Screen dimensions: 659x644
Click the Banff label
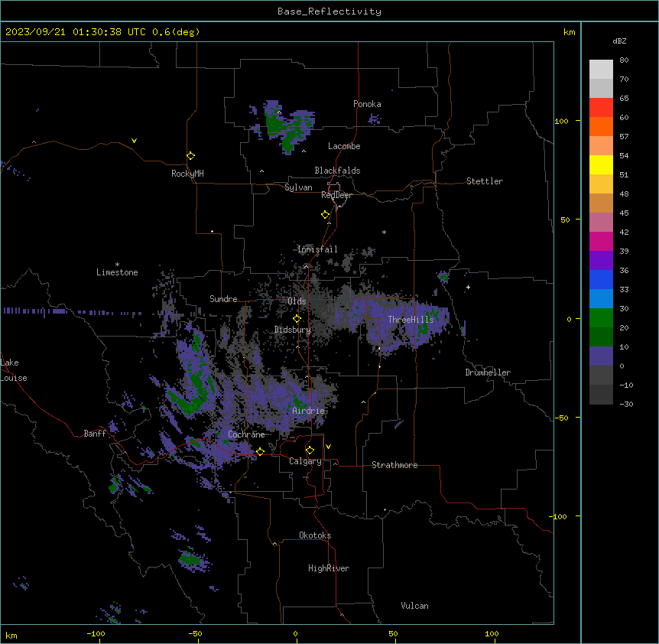click(95, 434)
